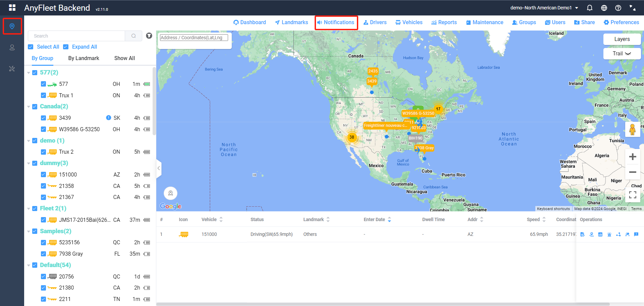Click the landmark pin operation icon

(x=592, y=234)
